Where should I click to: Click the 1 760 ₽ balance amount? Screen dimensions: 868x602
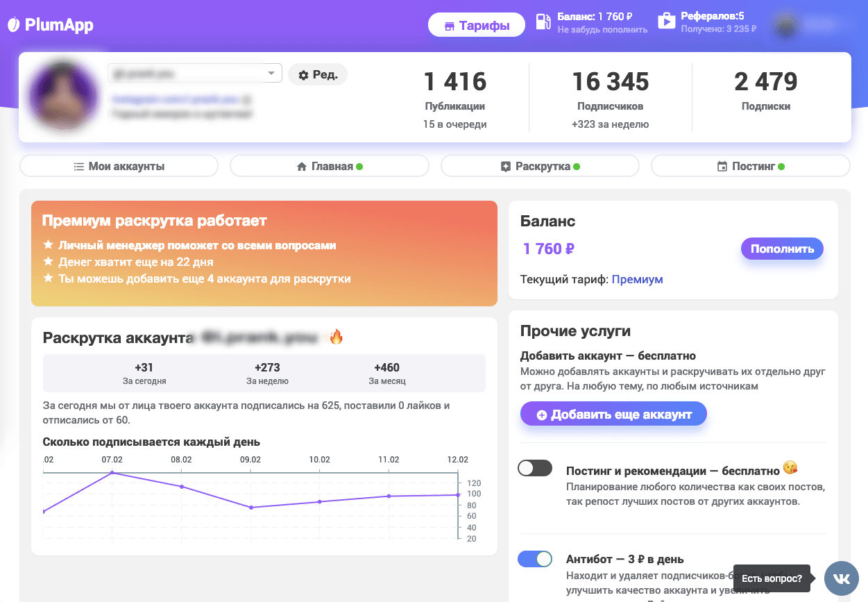click(x=549, y=249)
